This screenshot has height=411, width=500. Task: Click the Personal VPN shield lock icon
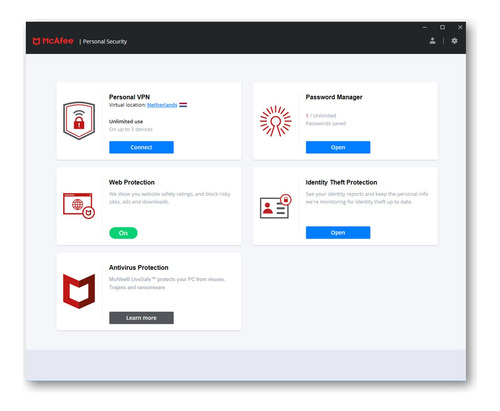79,121
